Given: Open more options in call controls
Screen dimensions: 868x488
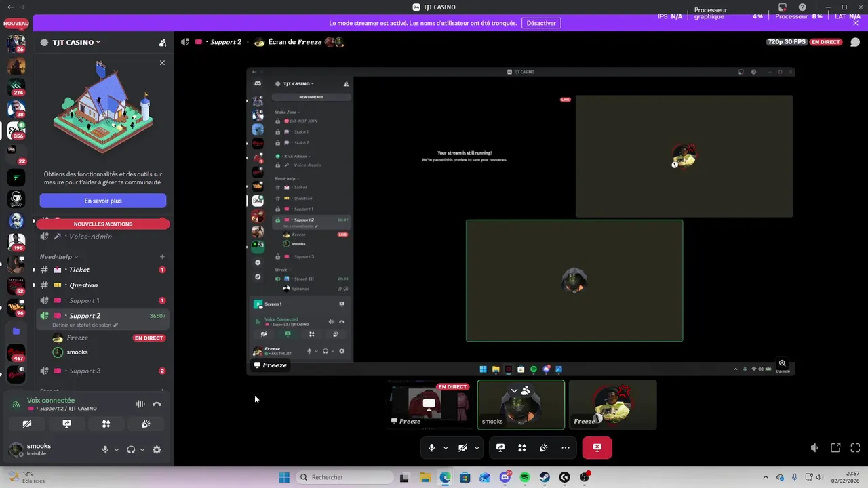Looking at the screenshot, I should (x=565, y=447).
